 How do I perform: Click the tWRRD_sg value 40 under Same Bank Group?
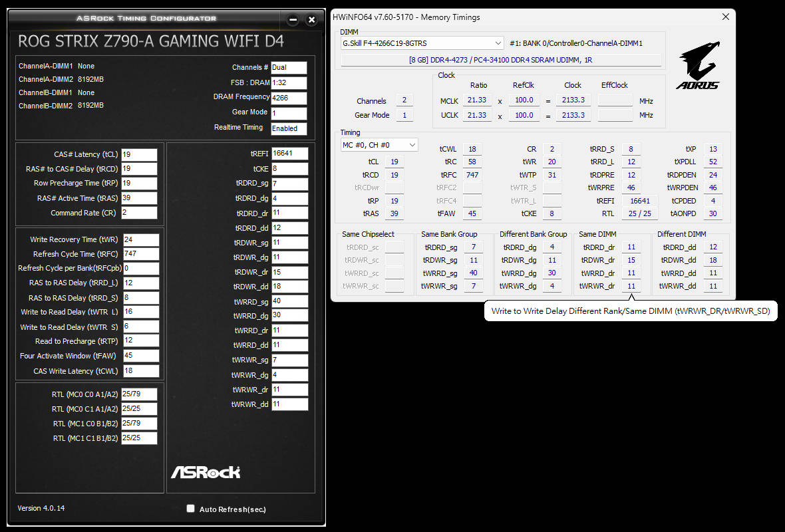[x=474, y=273]
